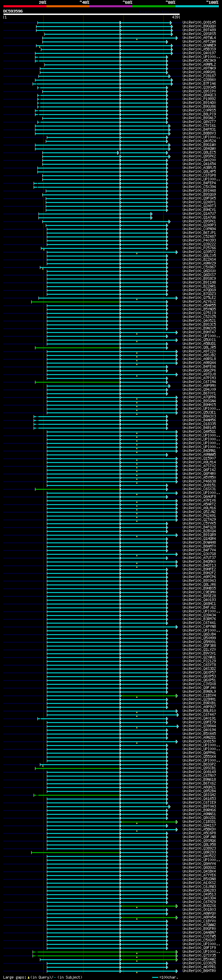Click the =100char. scale legend

click(165, 977)
